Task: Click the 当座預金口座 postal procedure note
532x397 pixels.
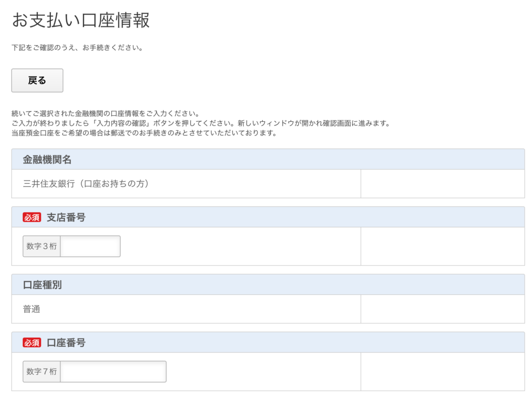Action: point(144,133)
